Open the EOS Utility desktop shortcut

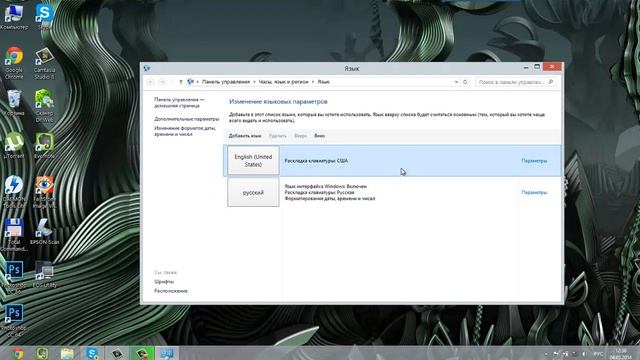44,274
